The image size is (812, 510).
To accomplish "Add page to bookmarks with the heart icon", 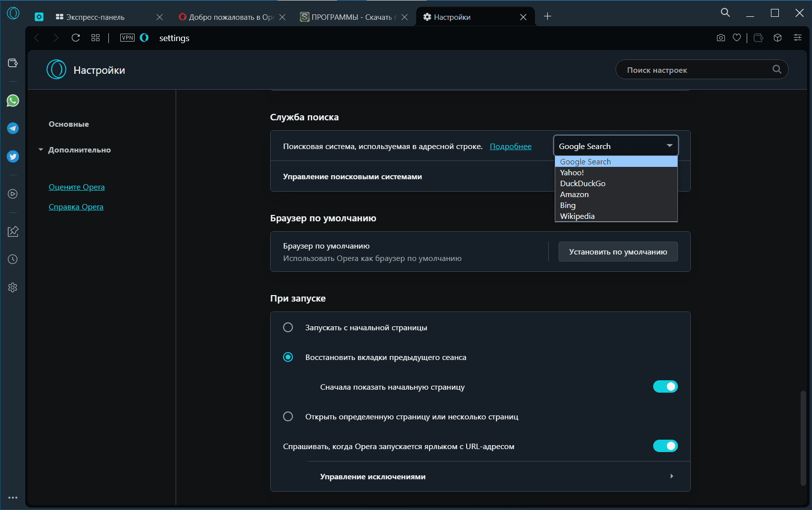I will tap(737, 38).
